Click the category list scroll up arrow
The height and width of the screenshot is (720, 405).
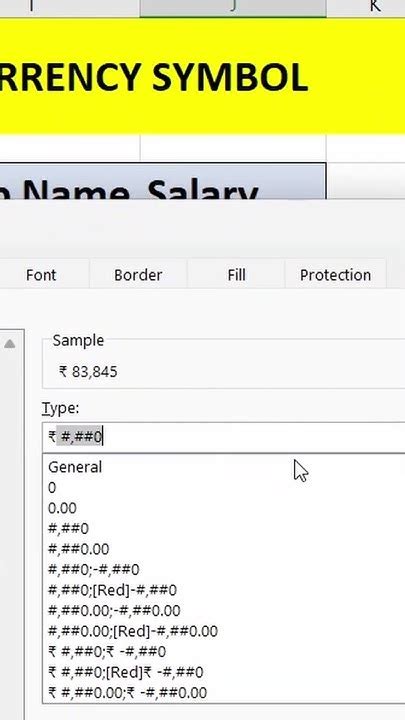click(10, 343)
